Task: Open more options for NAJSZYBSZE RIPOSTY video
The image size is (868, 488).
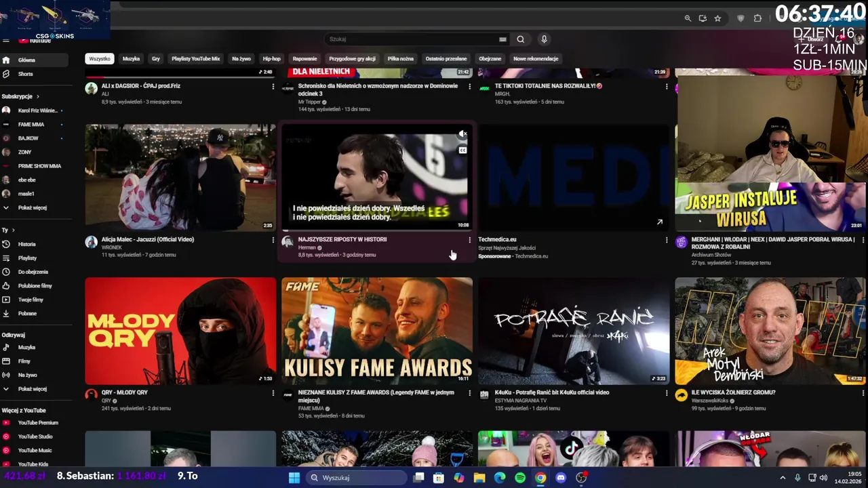Action: [469, 240]
